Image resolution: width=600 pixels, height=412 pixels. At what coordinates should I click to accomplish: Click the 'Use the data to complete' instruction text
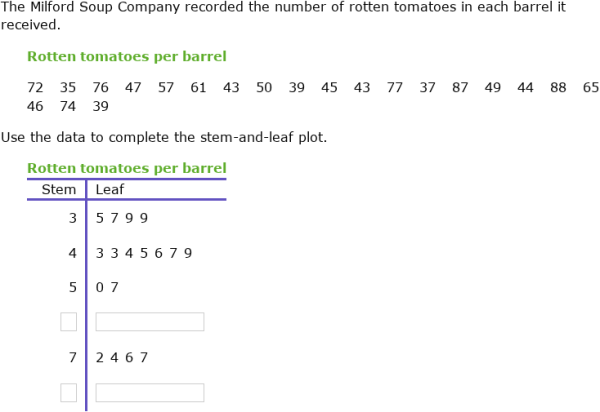tap(164, 137)
